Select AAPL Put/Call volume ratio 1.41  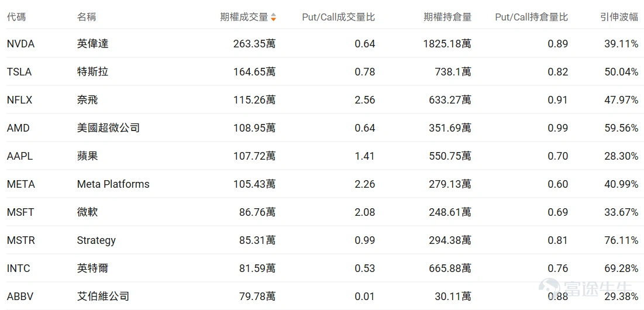(x=365, y=156)
